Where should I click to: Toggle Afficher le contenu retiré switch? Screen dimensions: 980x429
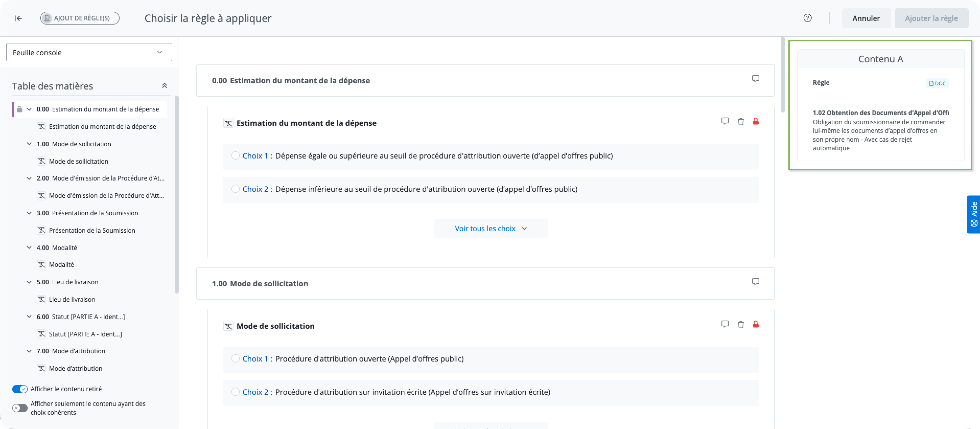(x=20, y=389)
